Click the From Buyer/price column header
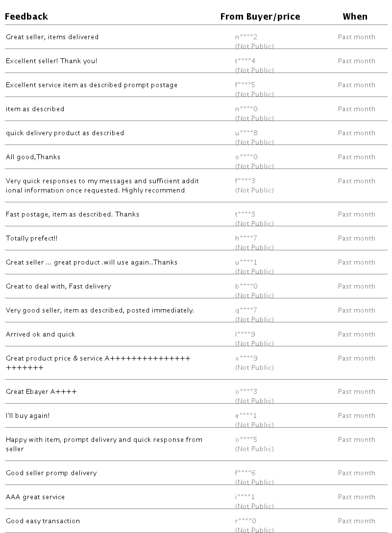This screenshot has width=392, height=533. pos(260,16)
